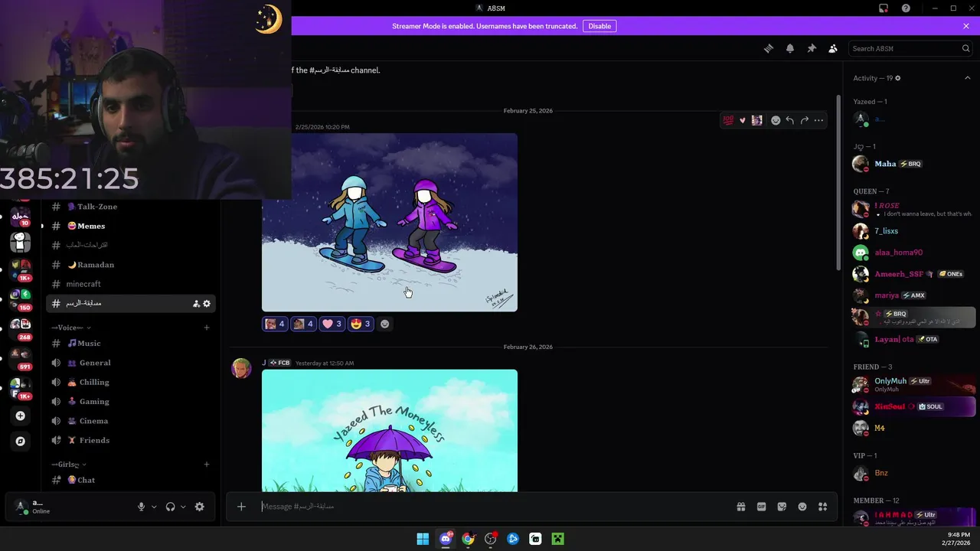This screenshot has height=551, width=980.
Task: Open the Ramadan channel
Action: 130,265
